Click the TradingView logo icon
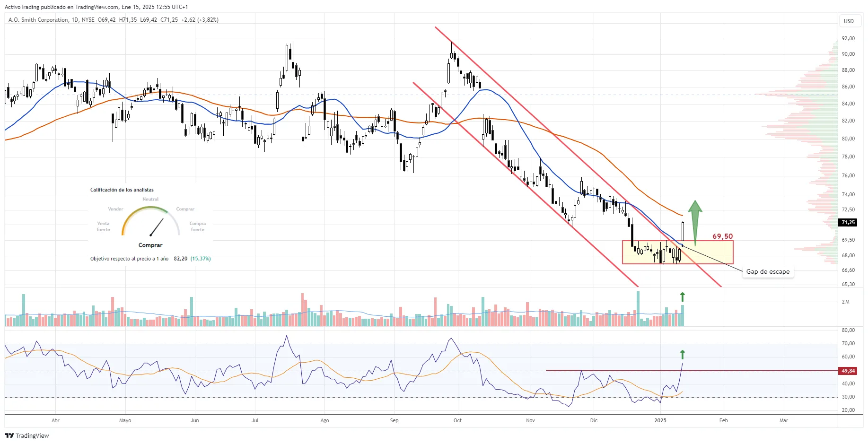The height and width of the screenshot is (444, 868). point(9,435)
